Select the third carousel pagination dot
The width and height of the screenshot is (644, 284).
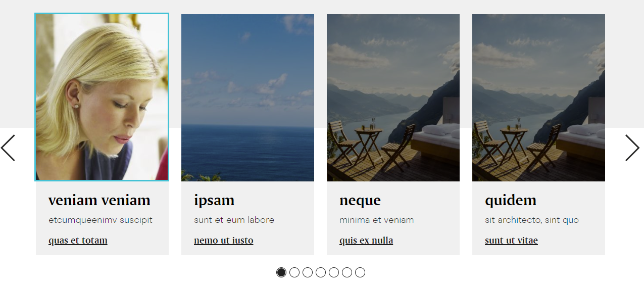click(308, 272)
